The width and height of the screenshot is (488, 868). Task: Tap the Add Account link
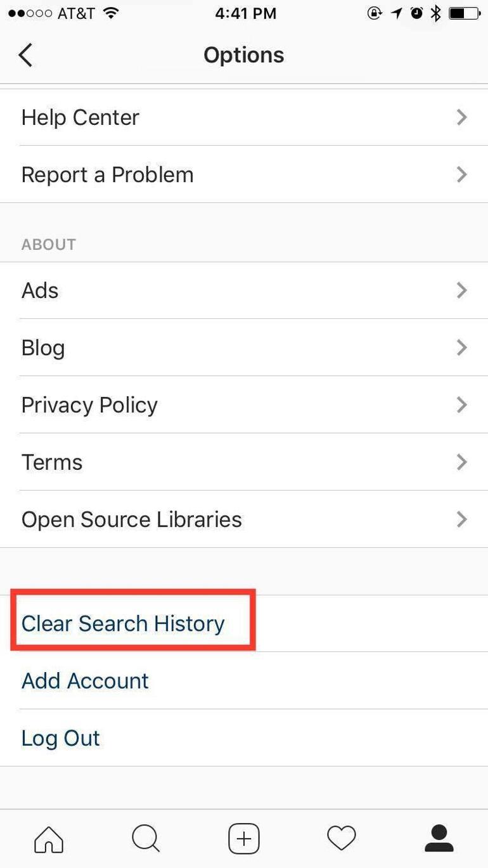pos(85,680)
